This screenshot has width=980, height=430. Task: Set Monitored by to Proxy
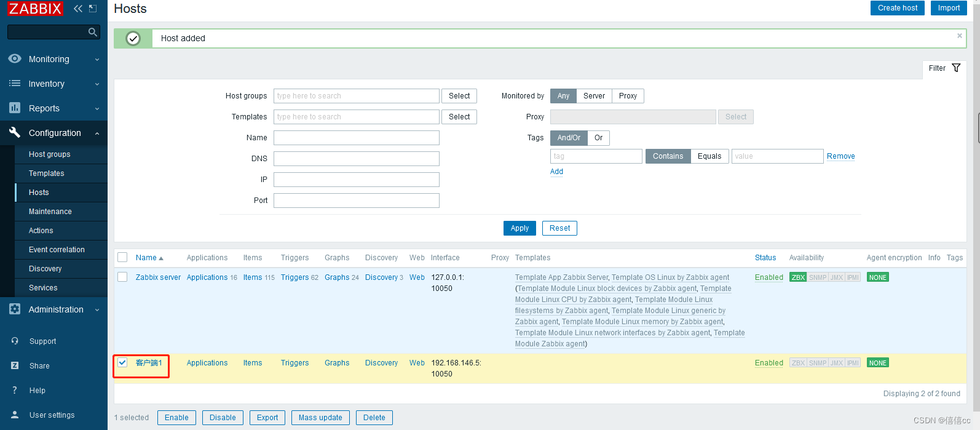[628, 96]
